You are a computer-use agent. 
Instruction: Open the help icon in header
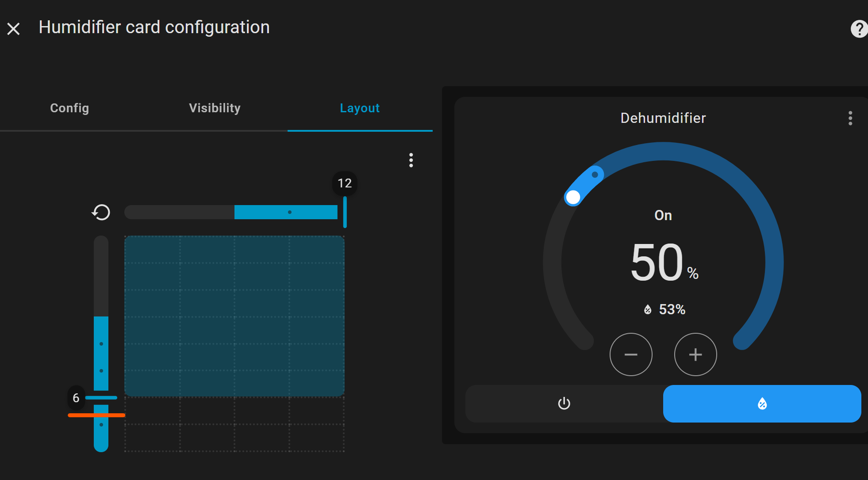[858, 29]
